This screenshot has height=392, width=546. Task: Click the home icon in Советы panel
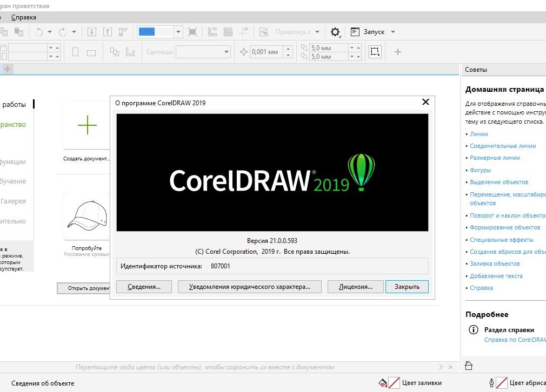(469, 366)
